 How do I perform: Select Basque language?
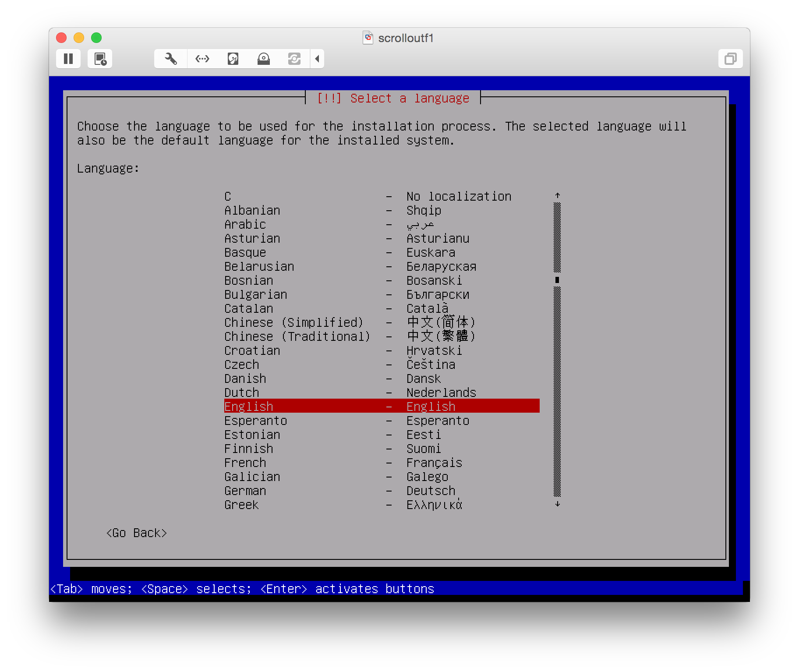(382, 252)
